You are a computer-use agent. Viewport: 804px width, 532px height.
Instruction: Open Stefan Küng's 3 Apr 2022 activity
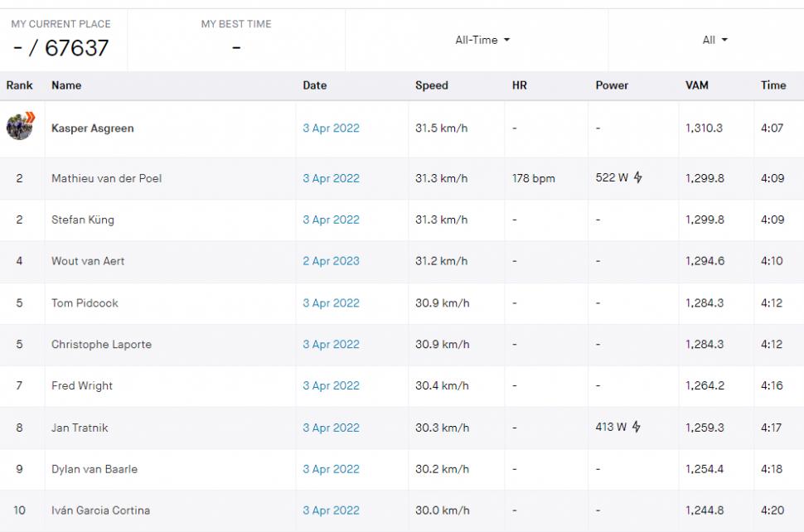[331, 220]
